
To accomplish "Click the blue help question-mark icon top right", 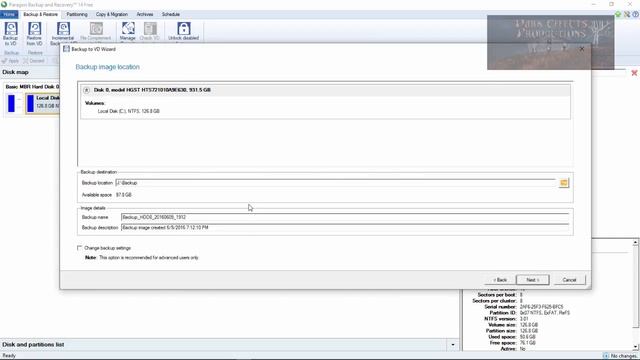I will click(x=635, y=14).
